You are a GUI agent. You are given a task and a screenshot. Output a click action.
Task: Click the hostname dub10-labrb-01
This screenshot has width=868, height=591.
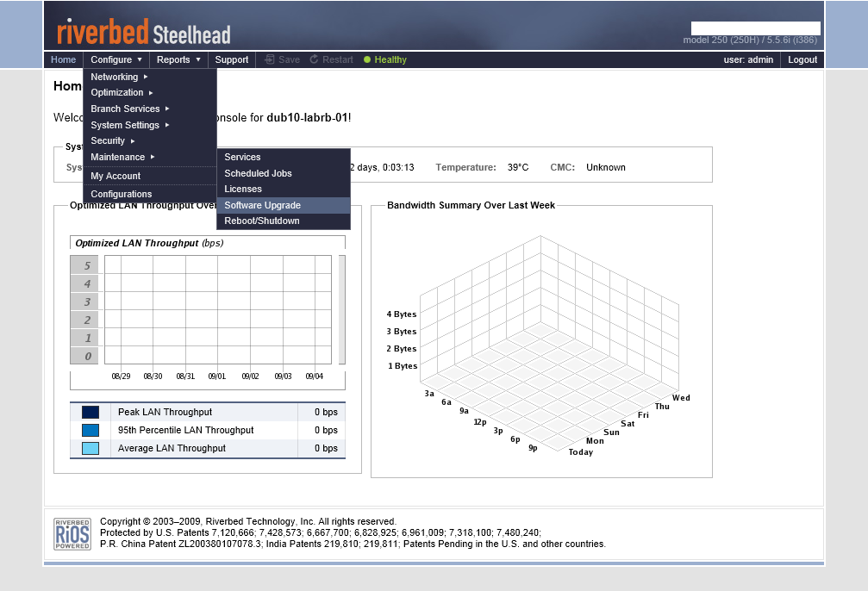pyautogui.click(x=307, y=118)
